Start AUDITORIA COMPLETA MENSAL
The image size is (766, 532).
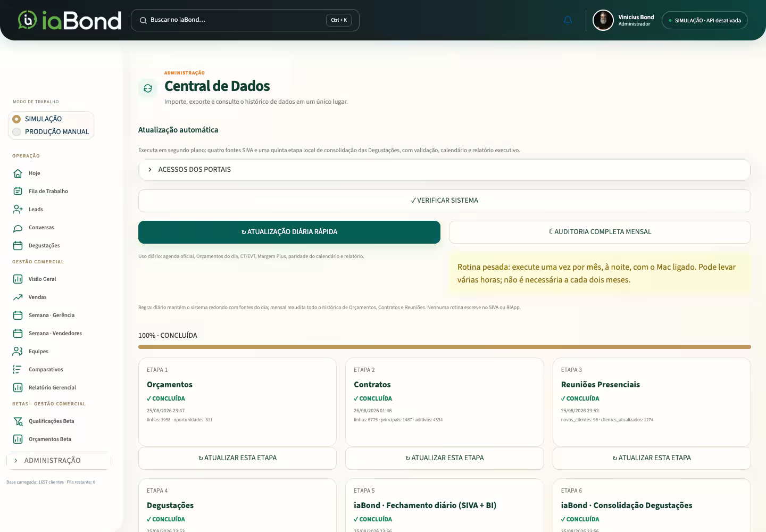pyautogui.click(x=600, y=232)
